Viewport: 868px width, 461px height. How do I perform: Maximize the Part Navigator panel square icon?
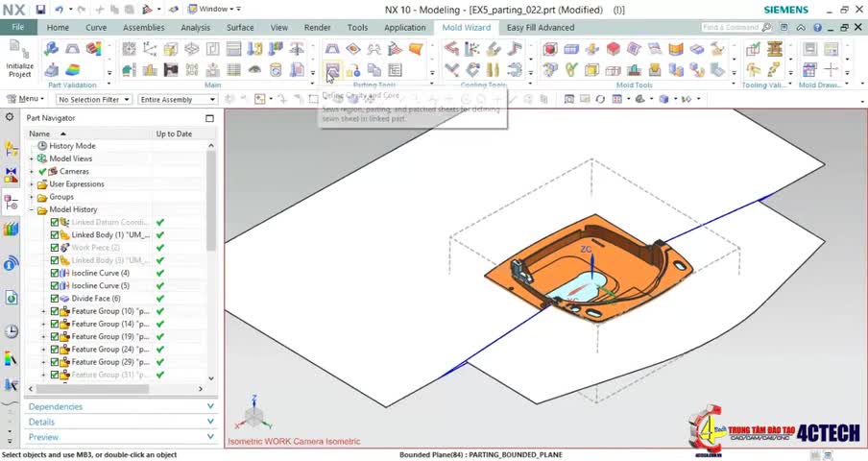point(209,118)
